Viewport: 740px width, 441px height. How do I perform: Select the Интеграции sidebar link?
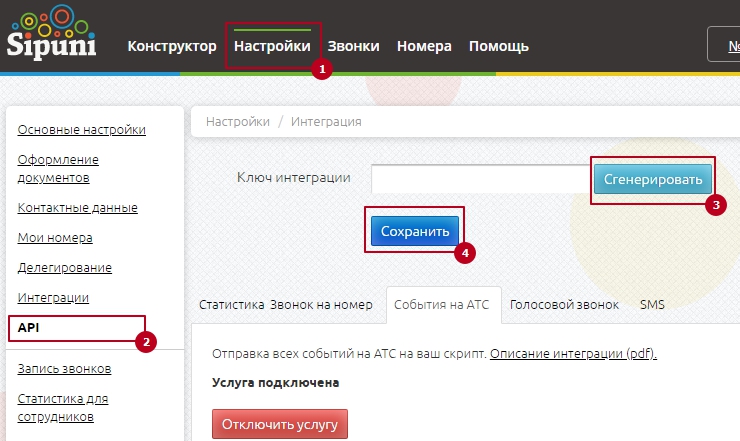[53, 297]
